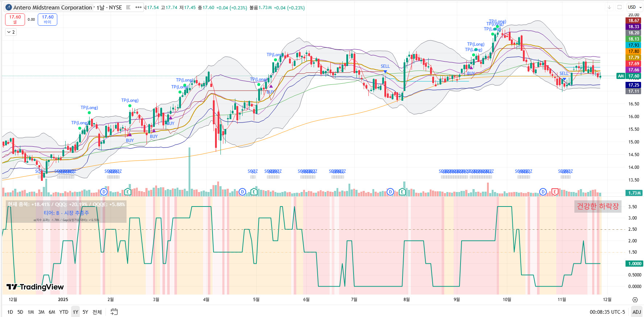The width and height of the screenshot is (644, 317).
Task: Click the 17.74 high value in the header
Action: (172, 8)
